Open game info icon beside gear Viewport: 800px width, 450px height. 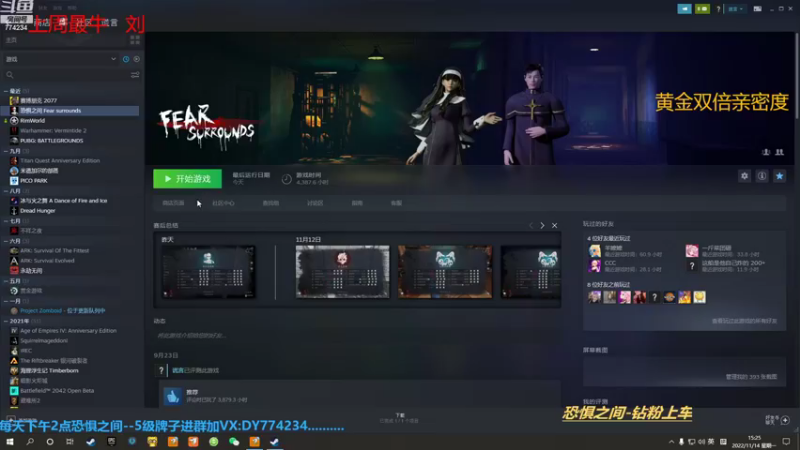pyautogui.click(x=762, y=176)
